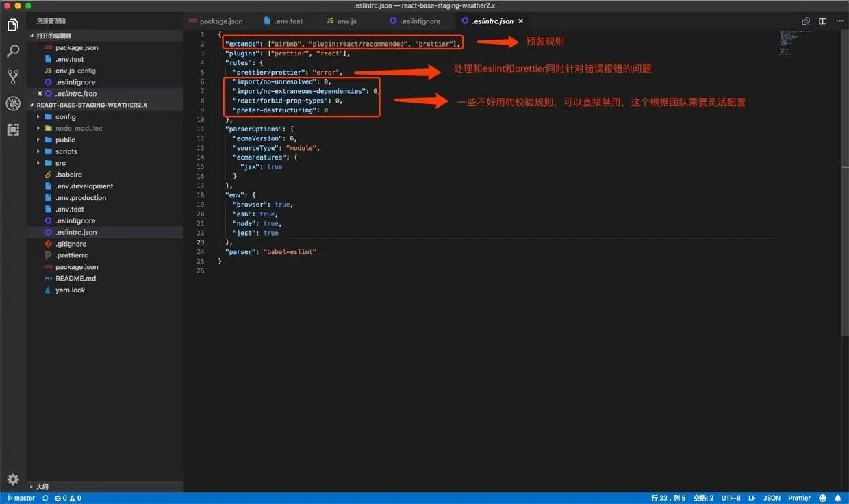Open the Manage gear icon
The image size is (849, 504).
coord(13,479)
